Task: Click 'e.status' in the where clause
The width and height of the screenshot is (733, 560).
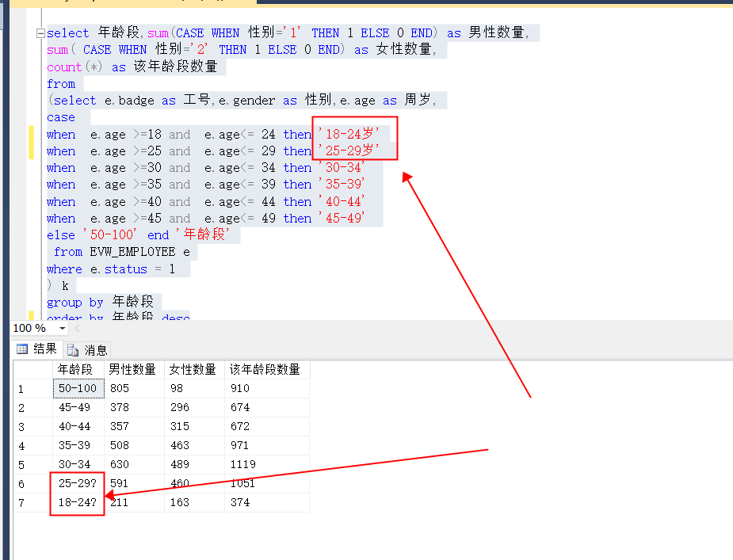Action: (x=119, y=269)
